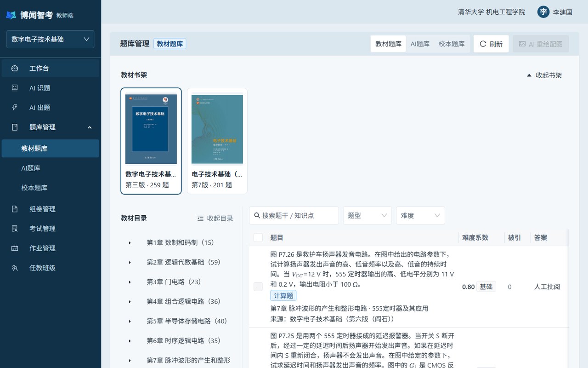Switch to the 校本题库 tab

[452, 44]
